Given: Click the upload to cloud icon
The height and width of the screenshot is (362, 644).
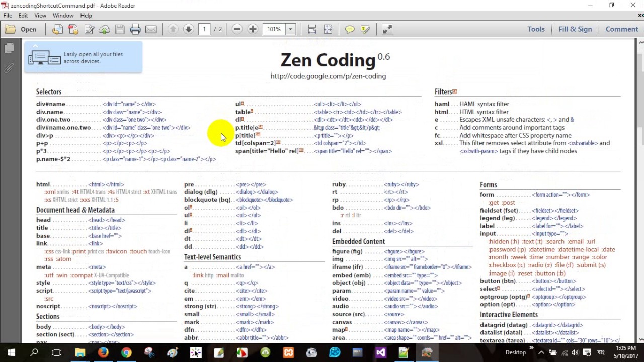Looking at the screenshot, I should click(x=104, y=29).
